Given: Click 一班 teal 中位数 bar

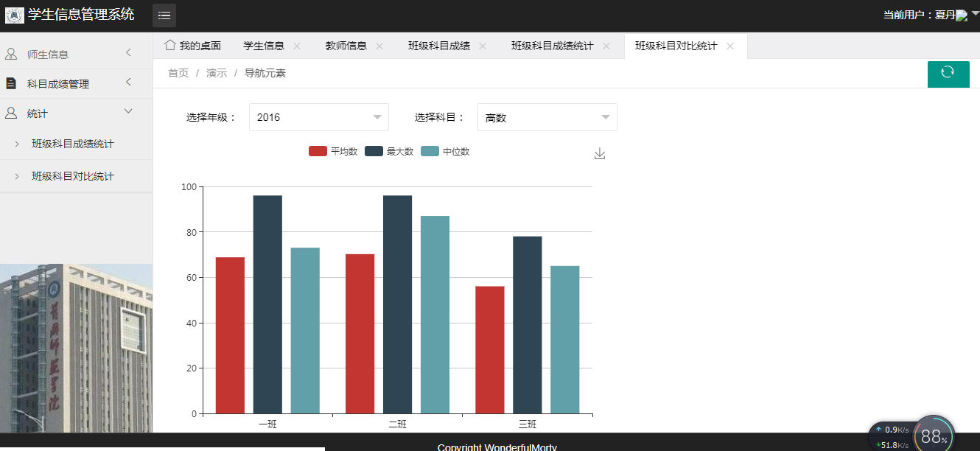Looking at the screenshot, I should coord(305,331).
